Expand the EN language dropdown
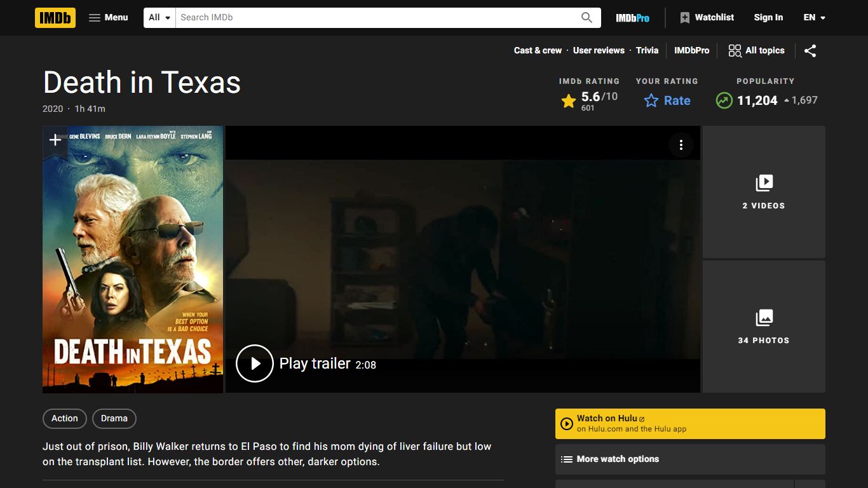This screenshot has height=488, width=868. 814,18
